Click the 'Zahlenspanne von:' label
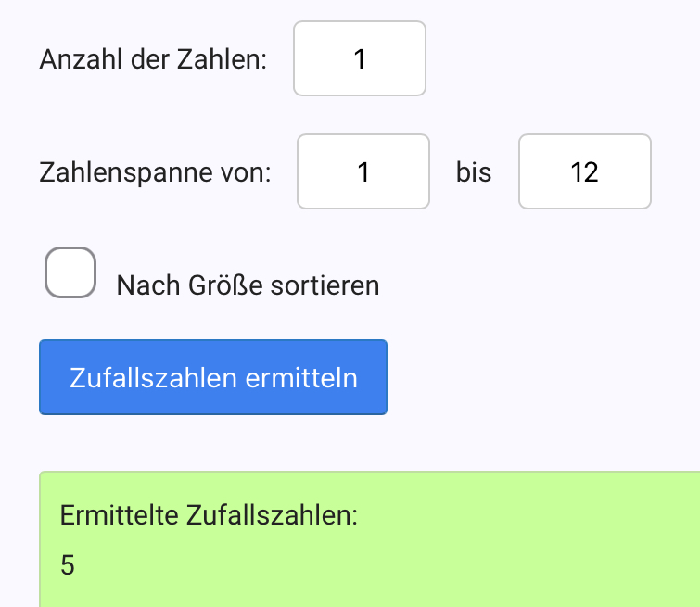Viewport: 700px width, 607px height. tap(155, 173)
